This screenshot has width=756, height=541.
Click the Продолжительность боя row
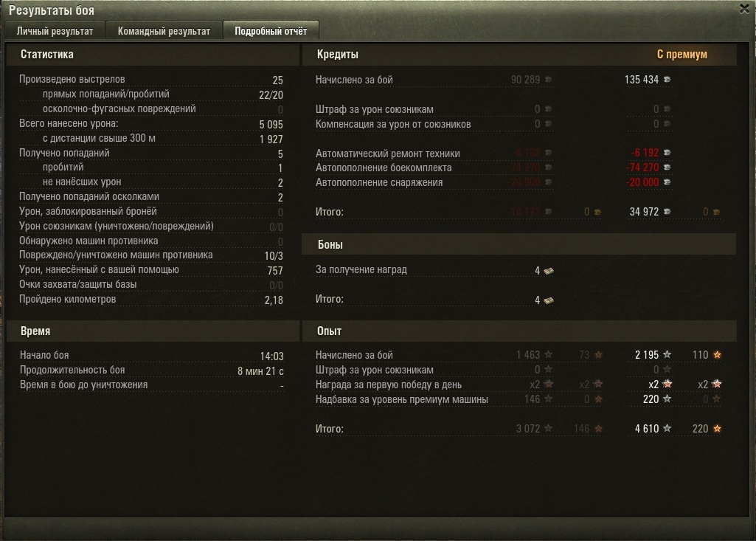click(x=151, y=371)
